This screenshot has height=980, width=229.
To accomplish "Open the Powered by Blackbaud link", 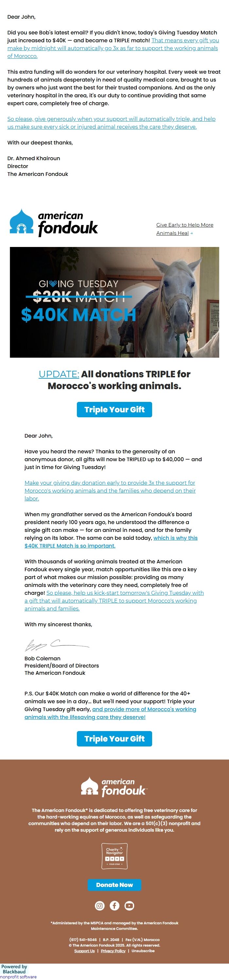I will click(x=14, y=970).
